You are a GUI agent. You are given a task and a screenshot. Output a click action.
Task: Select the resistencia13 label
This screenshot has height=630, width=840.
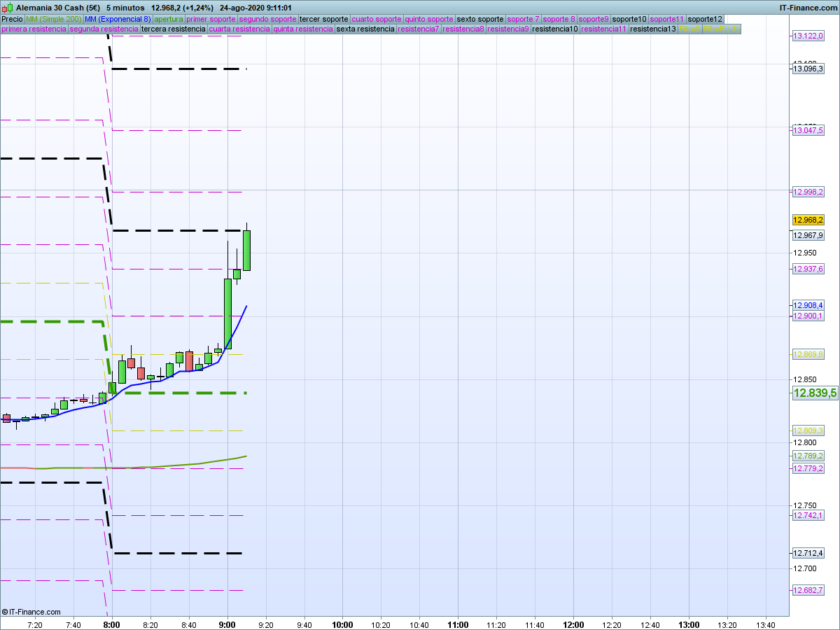[652, 29]
